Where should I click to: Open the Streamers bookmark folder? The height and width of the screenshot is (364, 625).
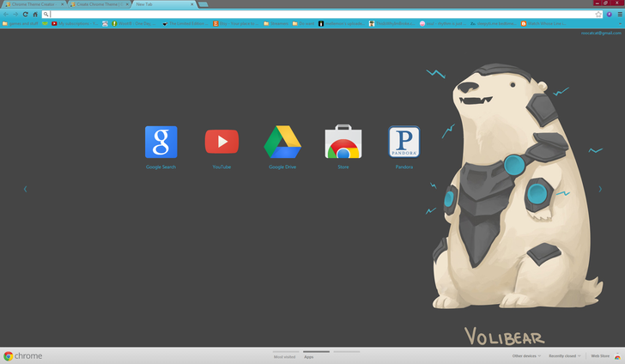[276, 23]
